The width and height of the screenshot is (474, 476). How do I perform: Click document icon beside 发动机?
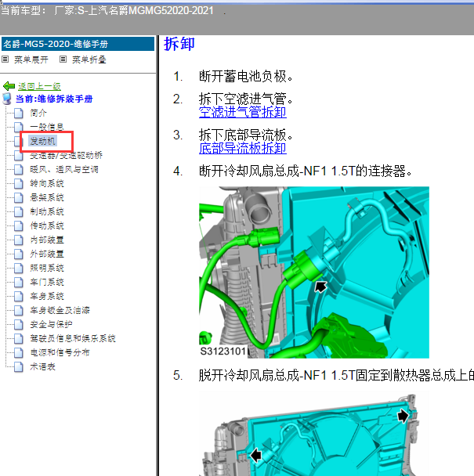coord(17,141)
